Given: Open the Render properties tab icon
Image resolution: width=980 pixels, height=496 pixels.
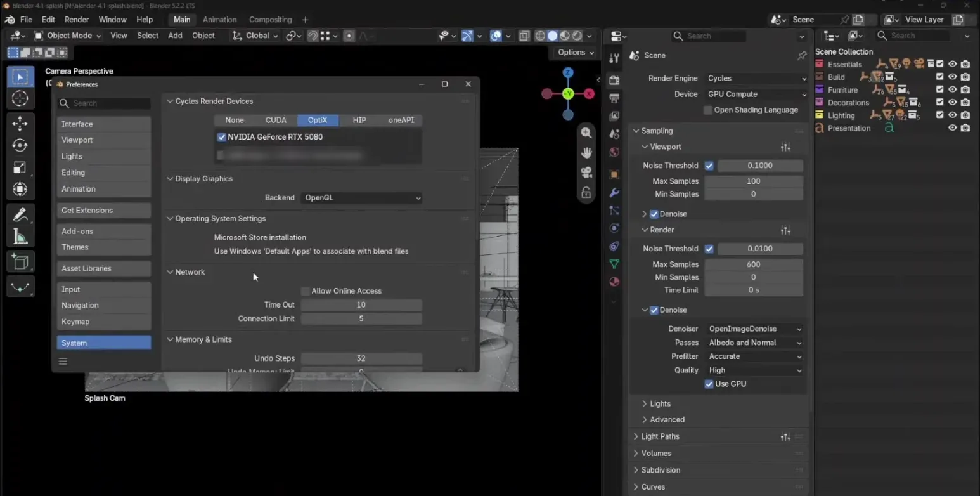Looking at the screenshot, I should pos(614,80).
